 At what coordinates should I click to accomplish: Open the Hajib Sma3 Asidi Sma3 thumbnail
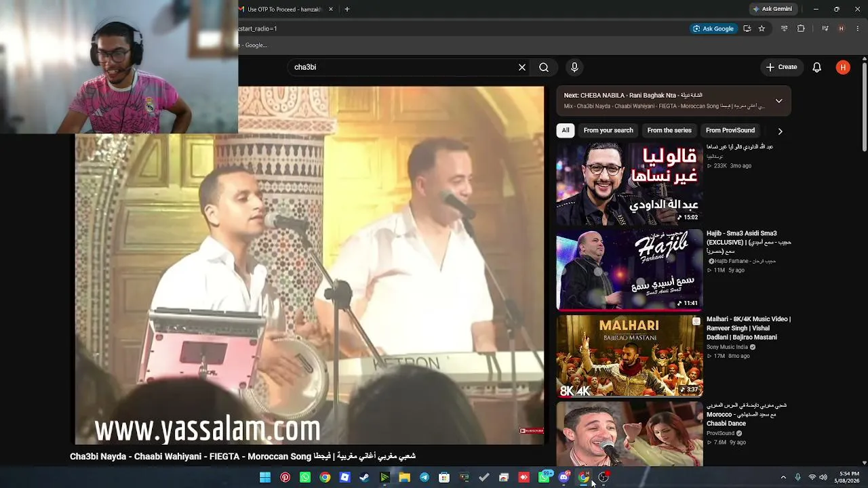click(629, 270)
